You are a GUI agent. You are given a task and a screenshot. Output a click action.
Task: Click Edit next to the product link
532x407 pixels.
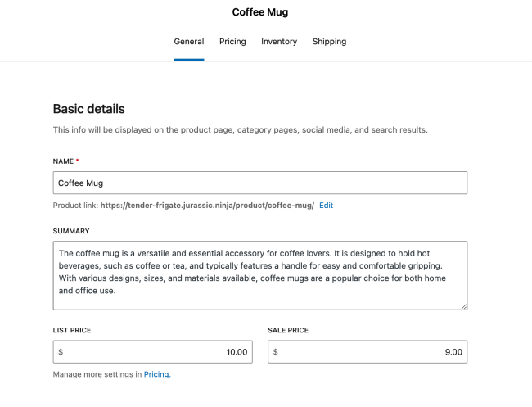[326, 206]
